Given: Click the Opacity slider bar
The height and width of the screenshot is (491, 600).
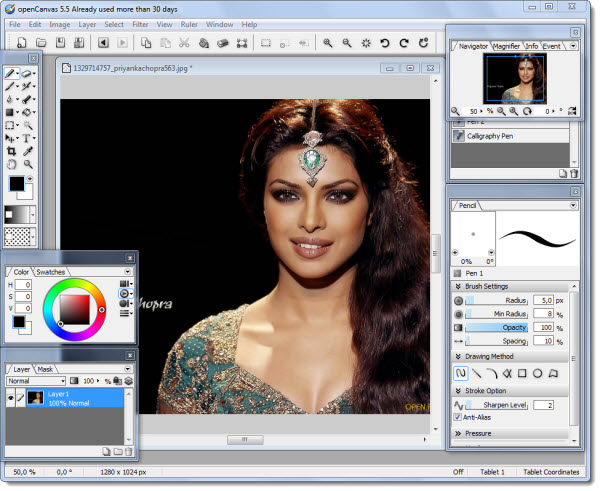Looking at the screenshot, I should coord(497,328).
